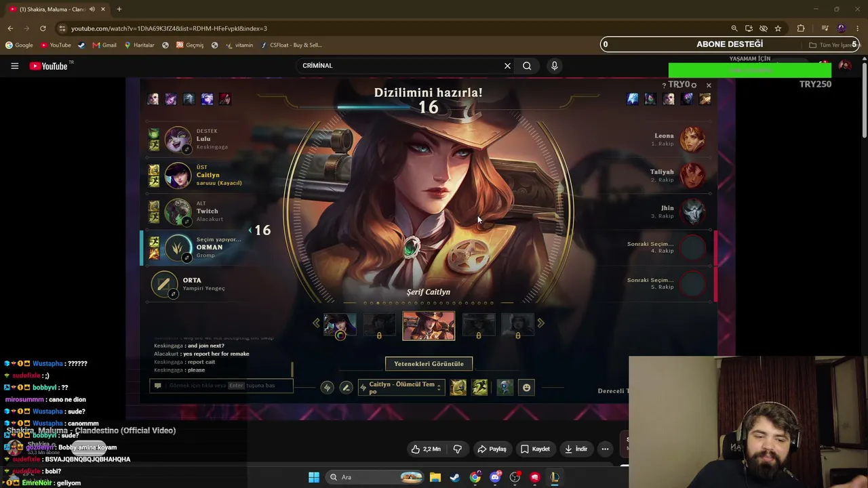Like the video with 2,2 Mn
The width and height of the screenshot is (868, 488).
pos(426,449)
